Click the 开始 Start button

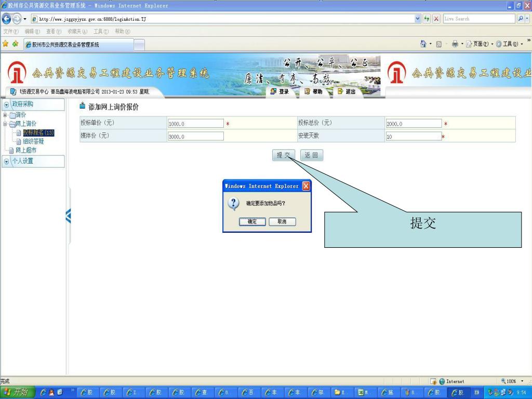click(17, 392)
